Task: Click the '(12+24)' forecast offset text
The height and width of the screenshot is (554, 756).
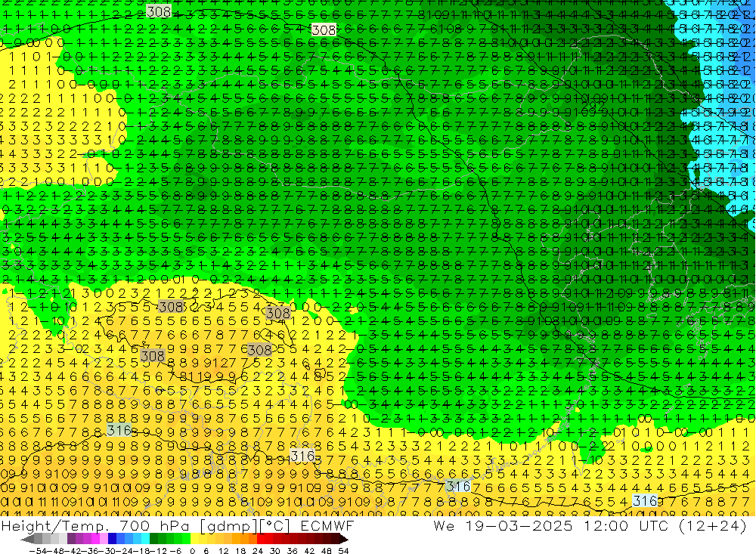Action: tap(713, 525)
